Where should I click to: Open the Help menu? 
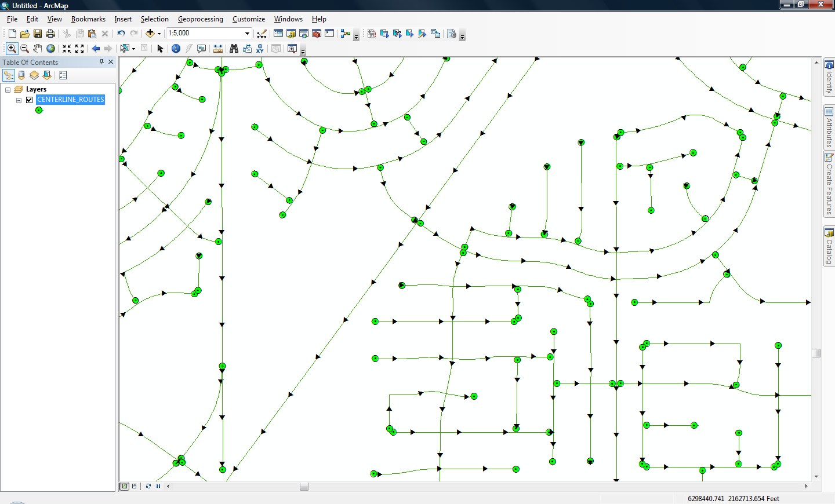tap(319, 19)
